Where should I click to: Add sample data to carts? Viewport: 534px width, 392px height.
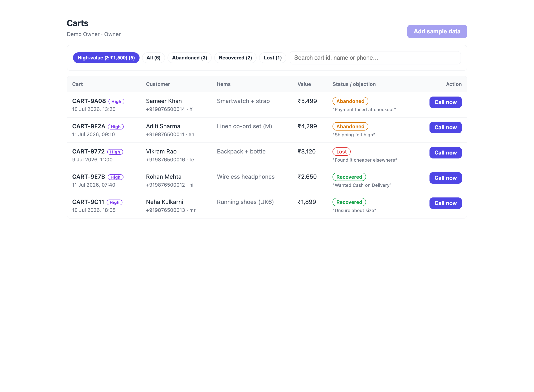[x=437, y=31]
